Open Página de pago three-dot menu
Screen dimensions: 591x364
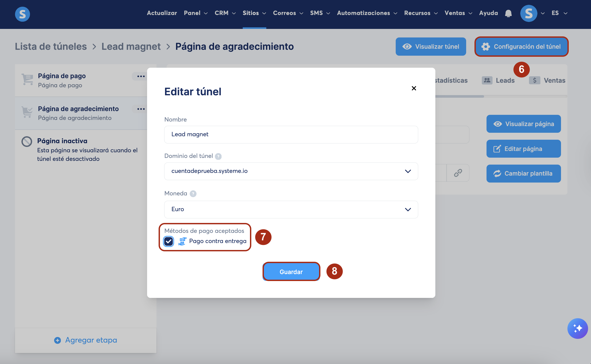click(x=141, y=76)
